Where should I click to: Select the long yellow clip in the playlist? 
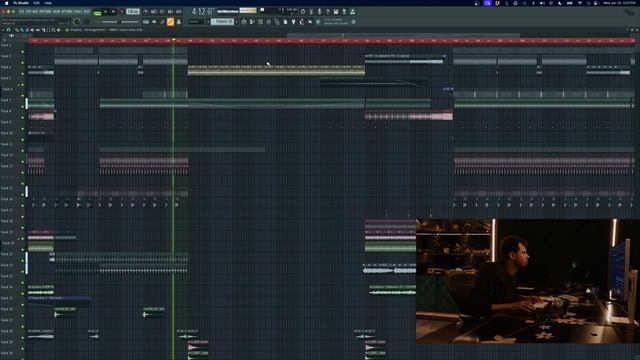276,70
